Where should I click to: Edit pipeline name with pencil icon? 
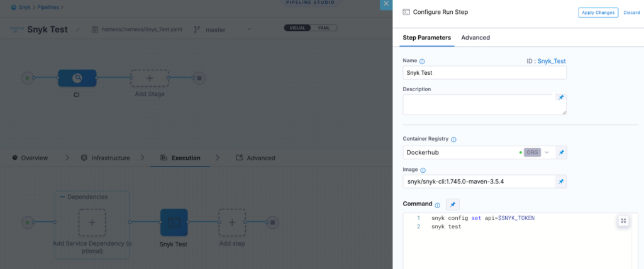(78, 30)
